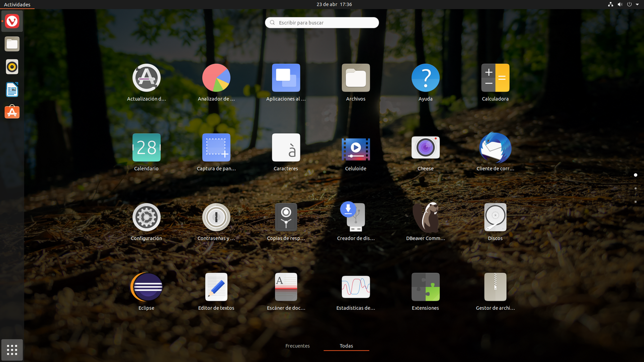
Task: Open the Extensiones manager
Action: pos(425,287)
